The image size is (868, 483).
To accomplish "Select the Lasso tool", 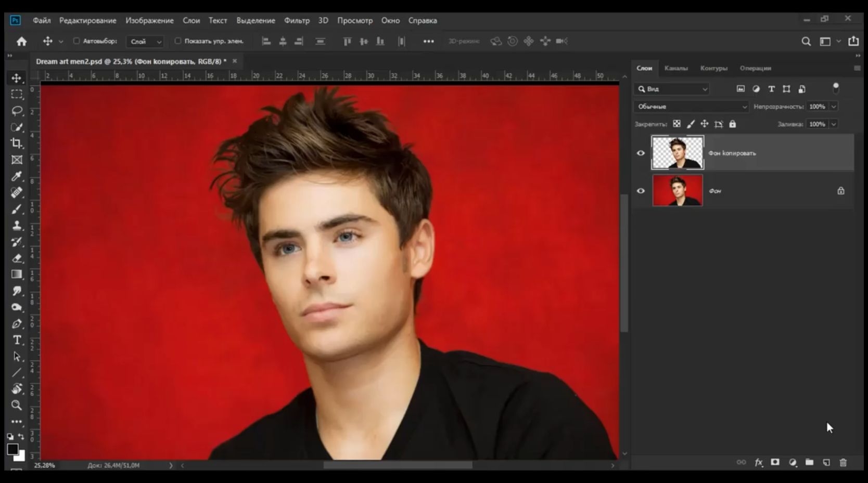I will [x=17, y=111].
